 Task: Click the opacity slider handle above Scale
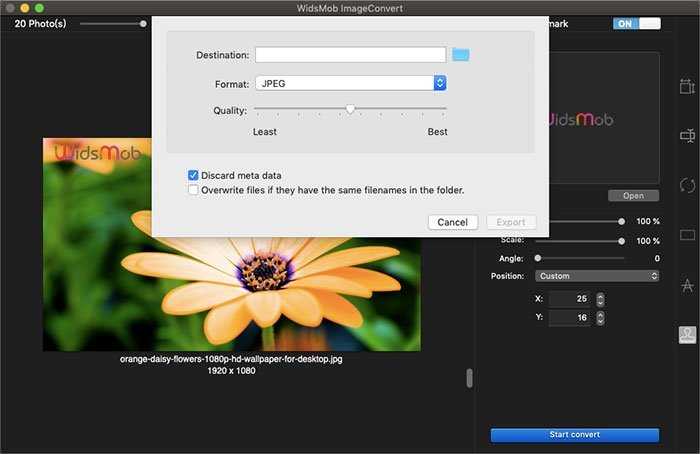pos(621,221)
